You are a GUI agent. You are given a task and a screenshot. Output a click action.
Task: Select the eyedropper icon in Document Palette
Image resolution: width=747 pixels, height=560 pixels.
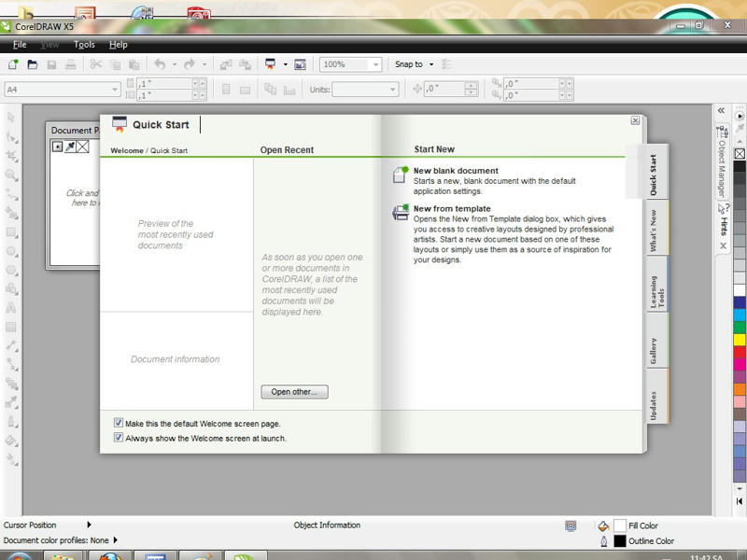point(69,147)
